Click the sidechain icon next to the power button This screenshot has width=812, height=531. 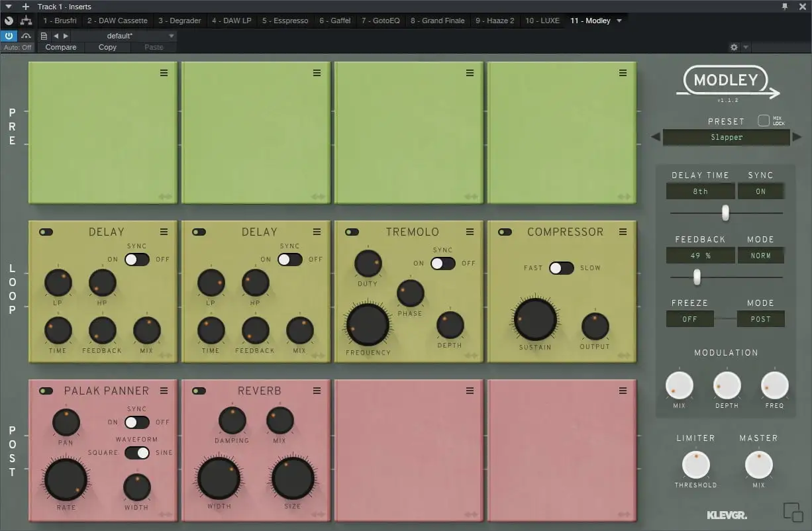point(26,36)
